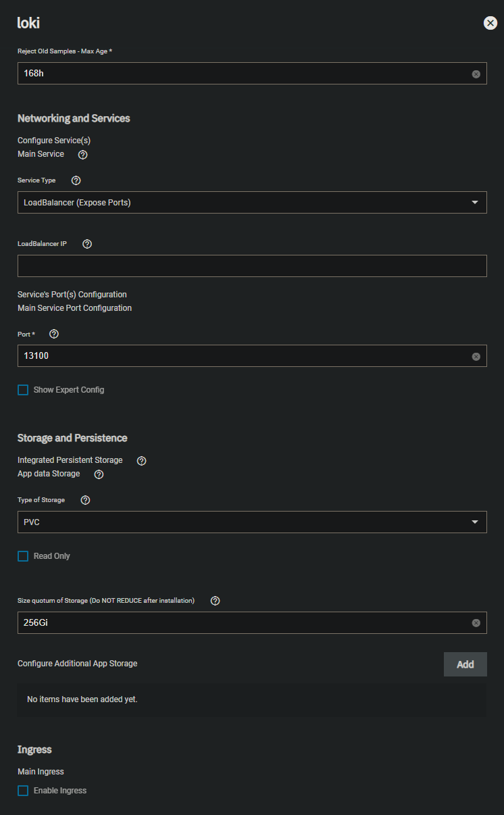The width and height of the screenshot is (504, 815).
Task: Focus the LoadBalancer IP input field
Action: 252,266
